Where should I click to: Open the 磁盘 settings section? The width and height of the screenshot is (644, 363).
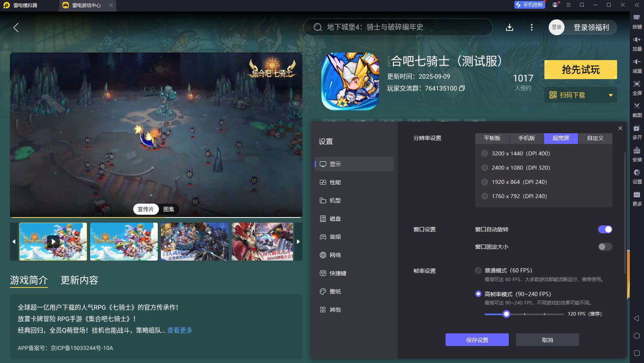coord(354,219)
